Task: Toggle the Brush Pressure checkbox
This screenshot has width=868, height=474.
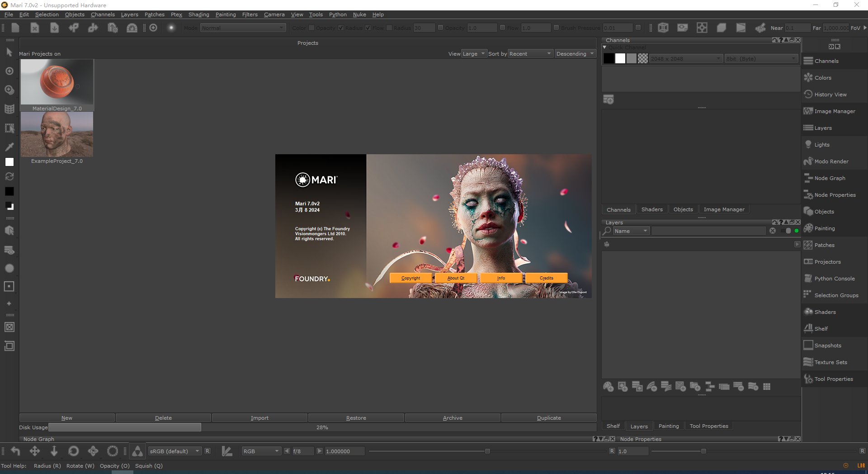Action: (557, 28)
